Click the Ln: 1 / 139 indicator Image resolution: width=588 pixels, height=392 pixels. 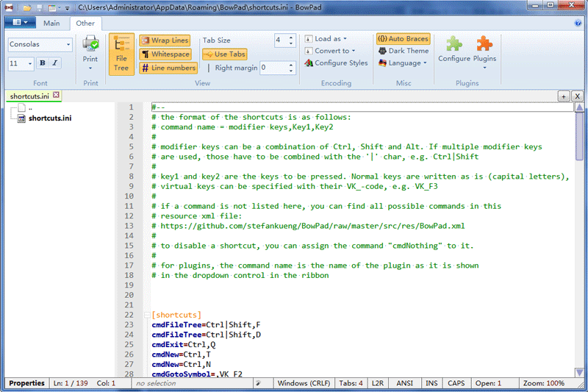coord(71,383)
